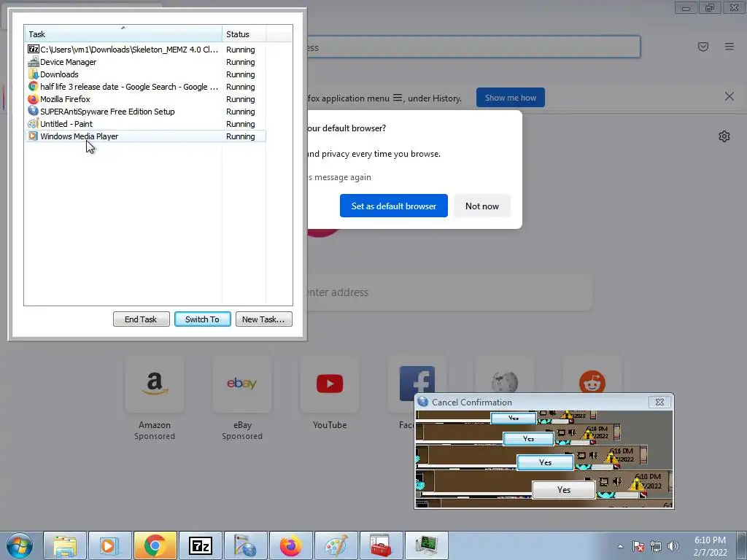Click the new tab search box
Viewport: 747px width, 560px height.
click(449, 292)
